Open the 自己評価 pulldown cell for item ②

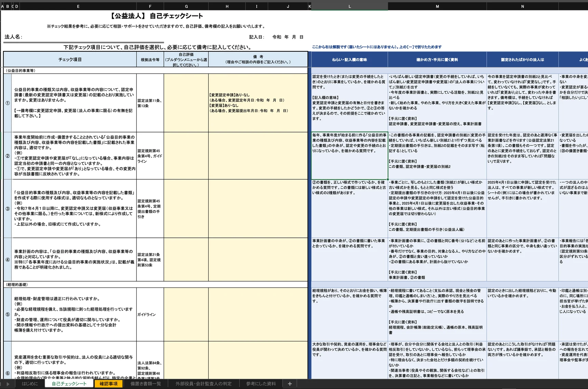pyautogui.click(x=186, y=156)
